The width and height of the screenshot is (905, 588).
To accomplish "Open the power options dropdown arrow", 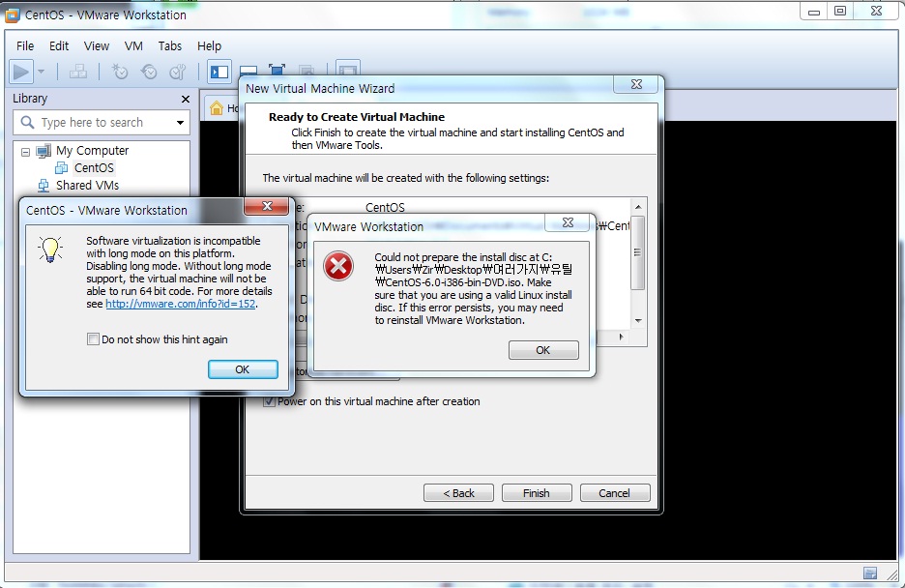I will click(x=41, y=72).
